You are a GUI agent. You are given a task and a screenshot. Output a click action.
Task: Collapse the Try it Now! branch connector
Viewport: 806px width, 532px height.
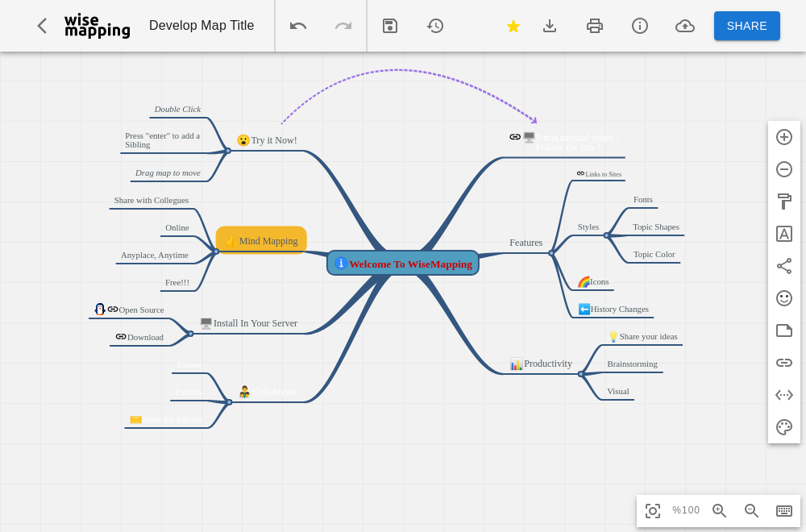[x=228, y=151]
